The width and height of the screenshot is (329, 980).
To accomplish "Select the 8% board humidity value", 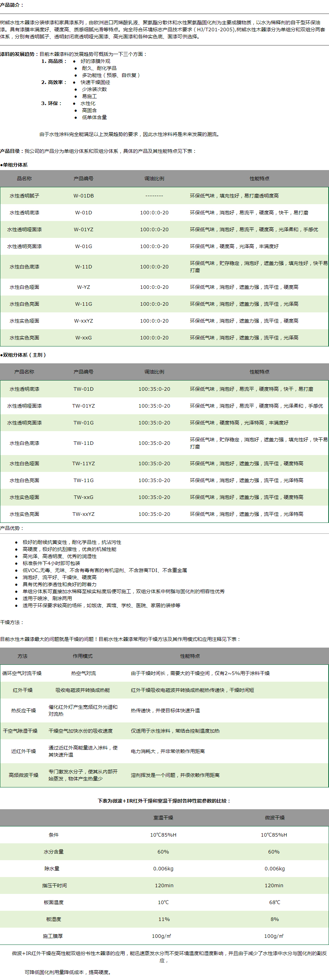I will coord(274,920).
